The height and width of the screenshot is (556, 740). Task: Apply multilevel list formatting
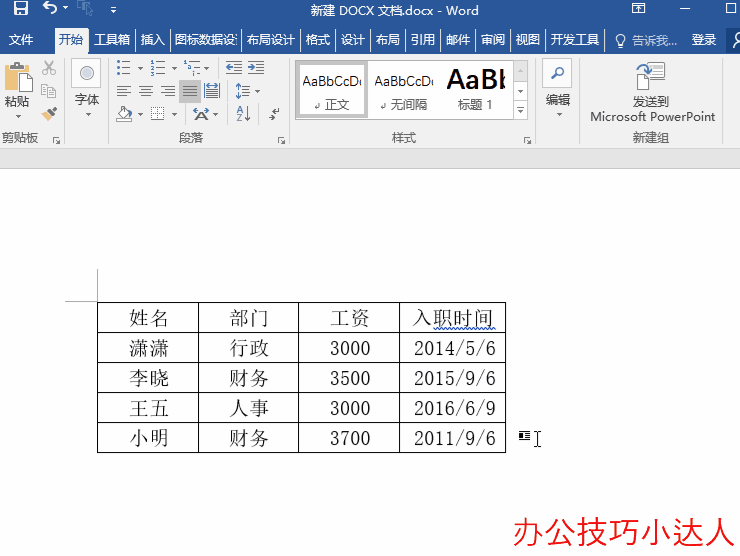(x=193, y=68)
